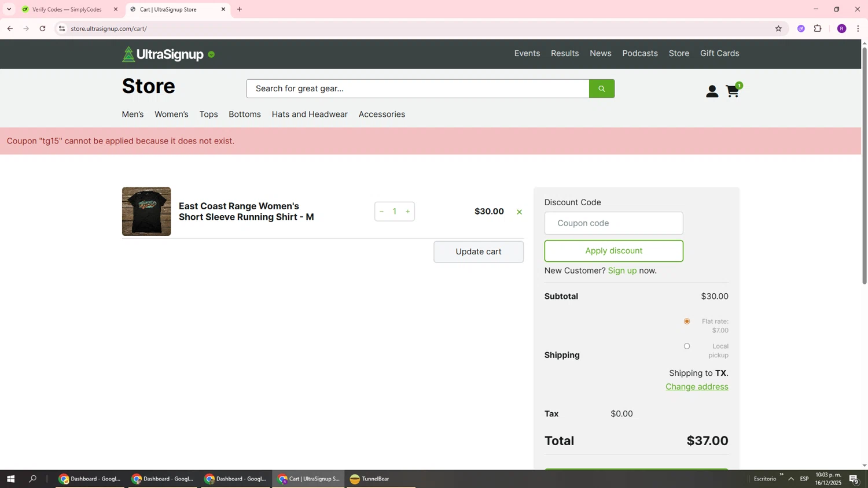The height and width of the screenshot is (488, 868).
Task: Open the Windows Start menu
Action: pos(10,479)
